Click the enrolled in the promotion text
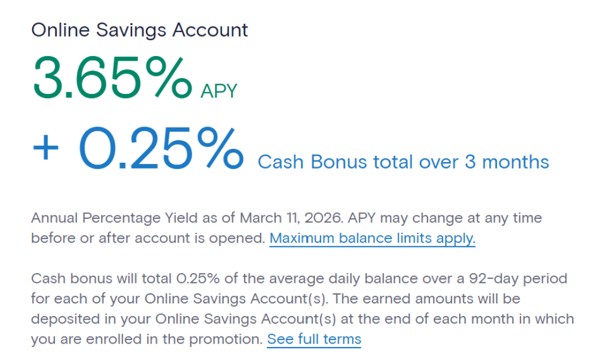 click(x=199, y=339)
